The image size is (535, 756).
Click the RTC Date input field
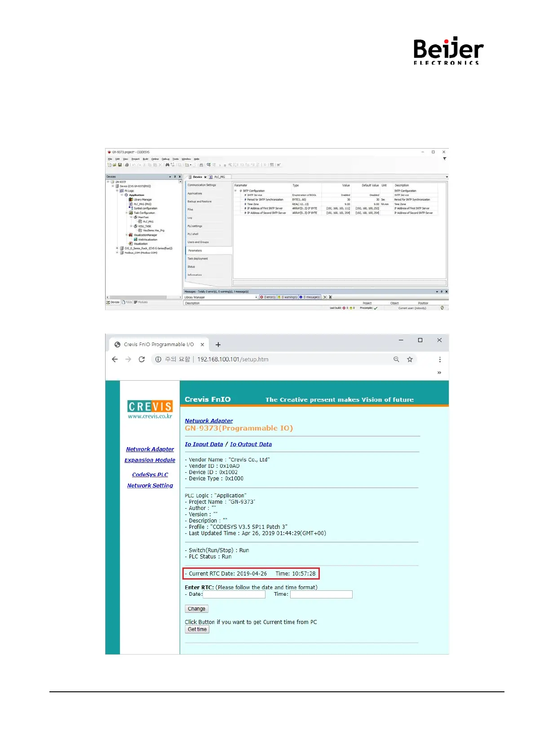point(234,594)
